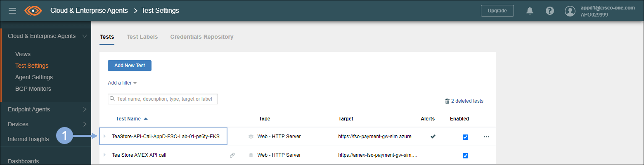Focus the test name search field

pos(165,99)
